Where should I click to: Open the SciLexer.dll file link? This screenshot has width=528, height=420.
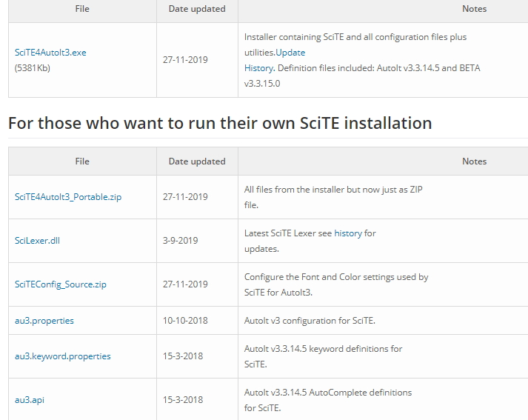tap(37, 241)
